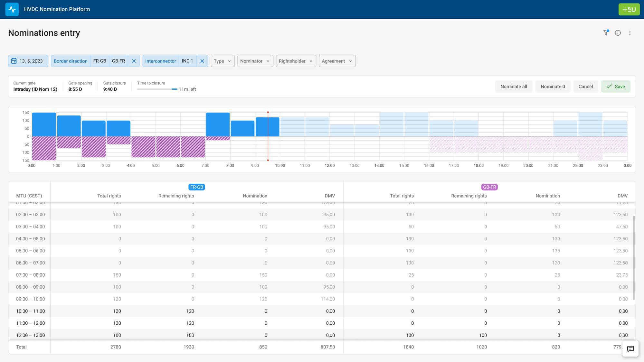Open the 13. 5. 2023 date picker
The height and width of the screenshot is (362, 644).
(x=28, y=61)
